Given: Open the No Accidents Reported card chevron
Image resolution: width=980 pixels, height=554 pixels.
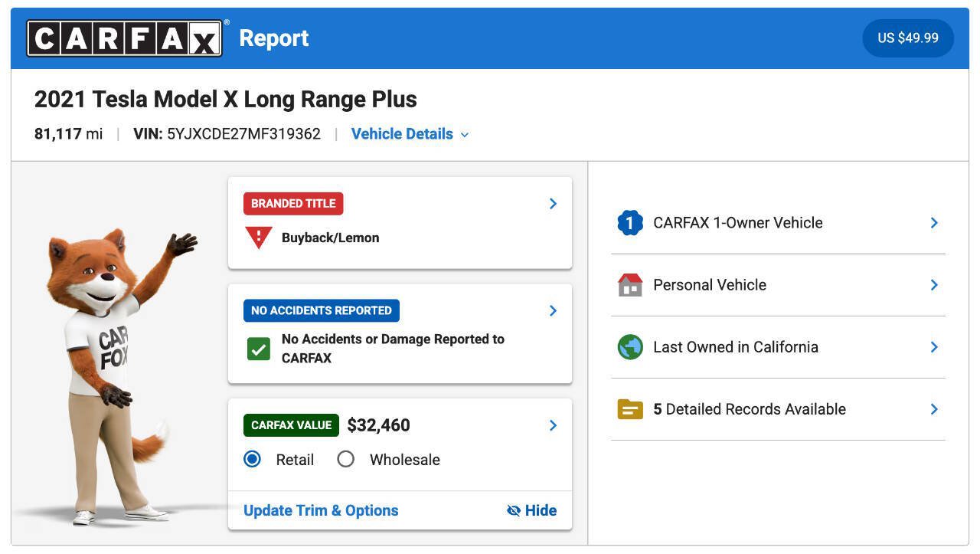Looking at the screenshot, I should click(x=553, y=311).
